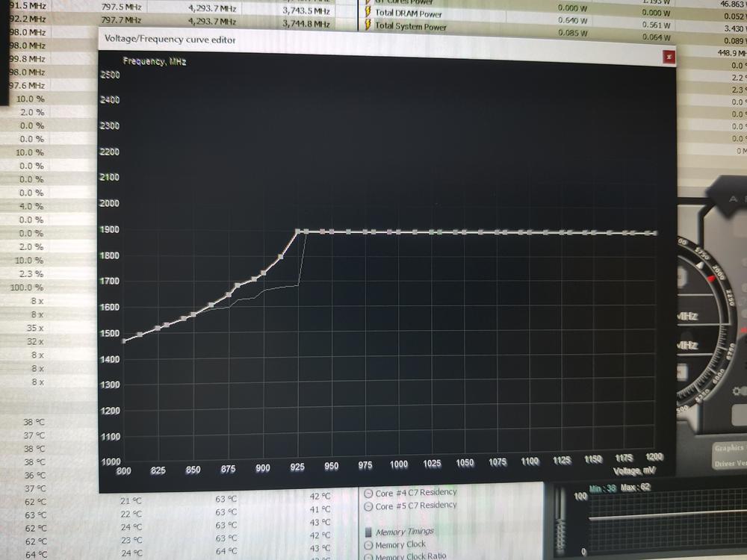Click the Total DRAM Power lightning icon
Image resolution: width=747 pixels, height=560 pixels.
click(x=368, y=13)
